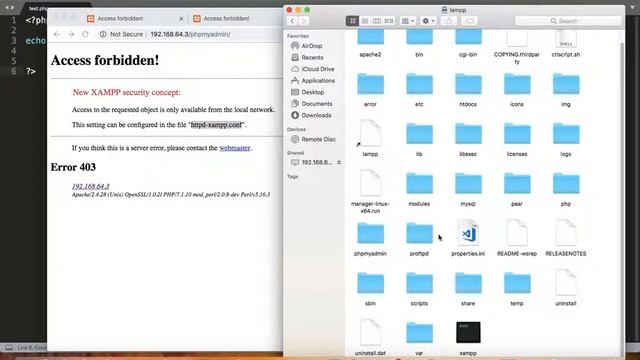Image resolution: width=640 pixels, height=360 pixels.
Task: Open the cgi-bin folder
Action: 468,38
